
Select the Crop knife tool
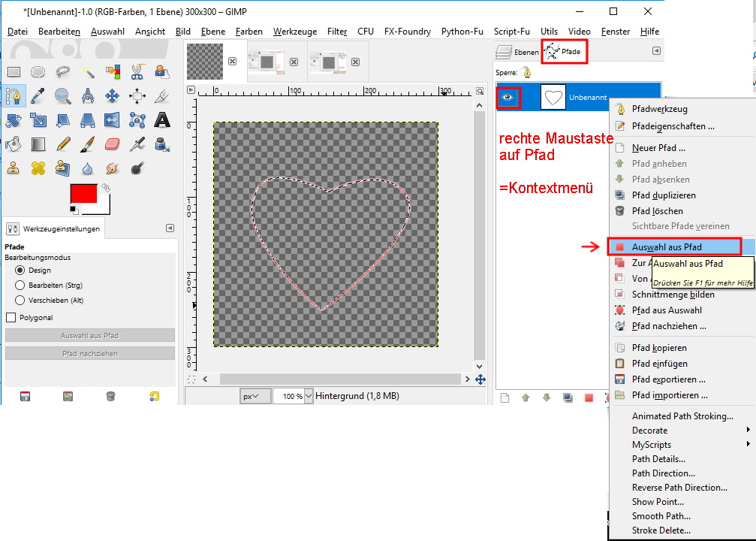pos(162,96)
